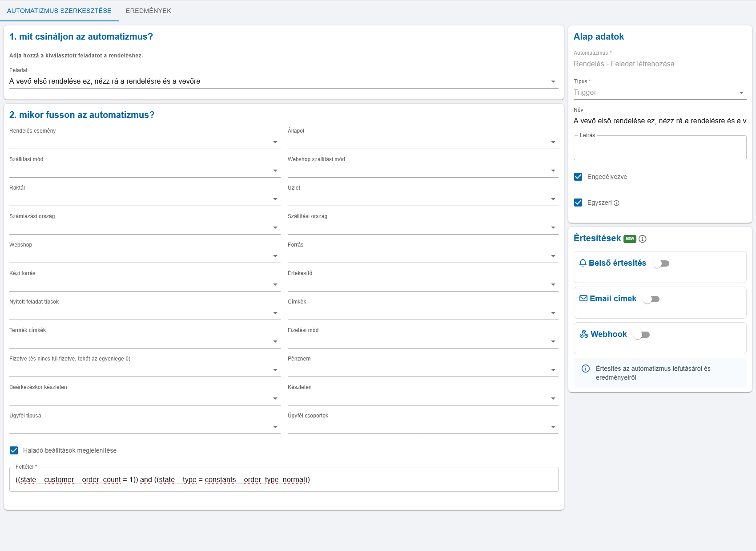The width and height of the screenshot is (756, 551).
Task: Open the Fizetve dropdown
Action: [145, 370]
